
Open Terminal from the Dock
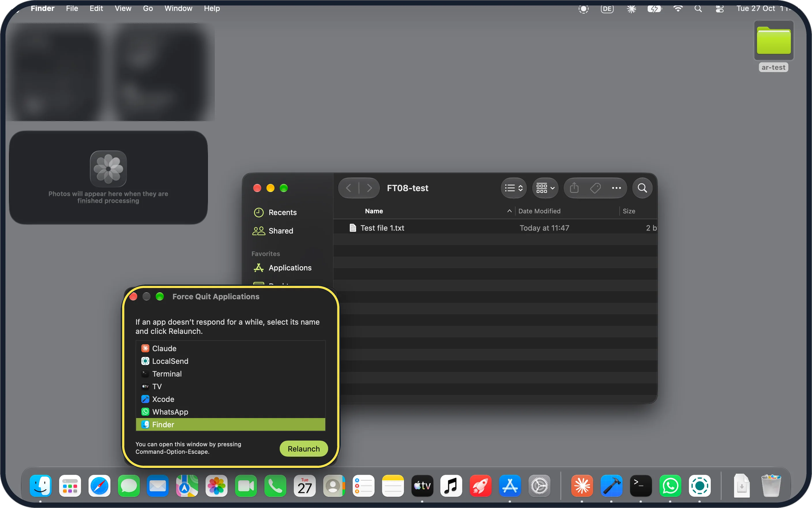(641, 486)
